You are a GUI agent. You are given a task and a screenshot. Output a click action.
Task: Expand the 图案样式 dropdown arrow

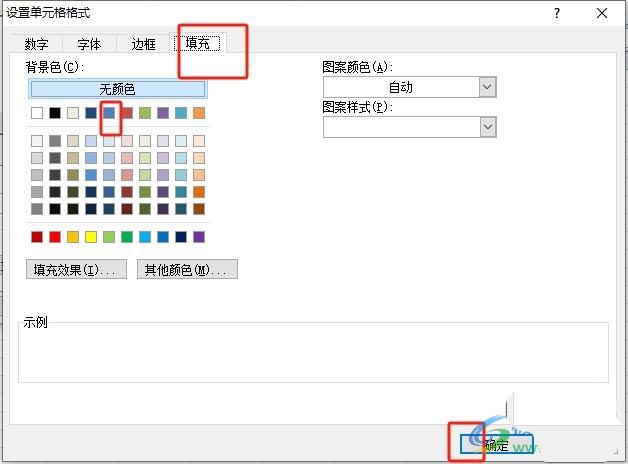click(x=487, y=127)
